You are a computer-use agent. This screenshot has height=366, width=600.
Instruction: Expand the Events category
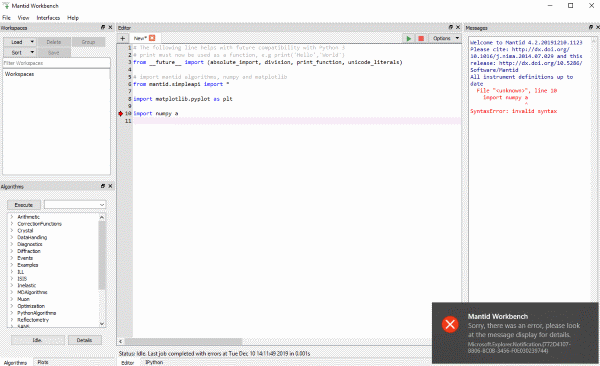coord(12,258)
